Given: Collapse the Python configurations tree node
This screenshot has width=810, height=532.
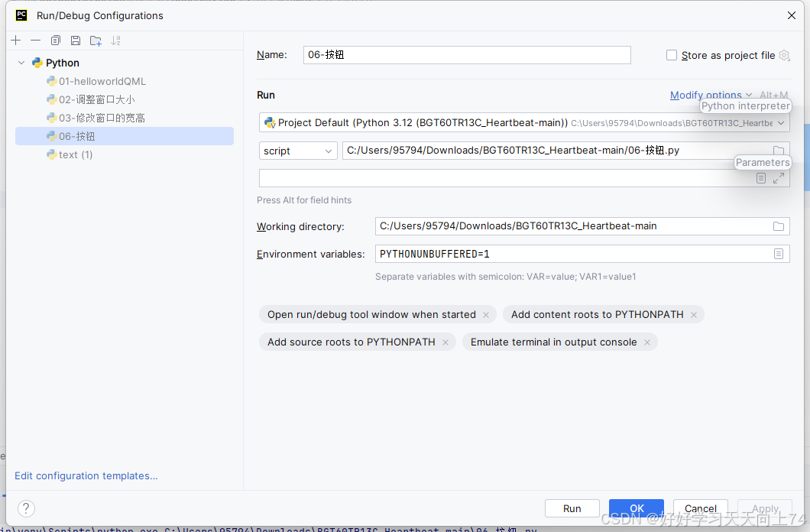Looking at the screenshot, I should point(21,63).
